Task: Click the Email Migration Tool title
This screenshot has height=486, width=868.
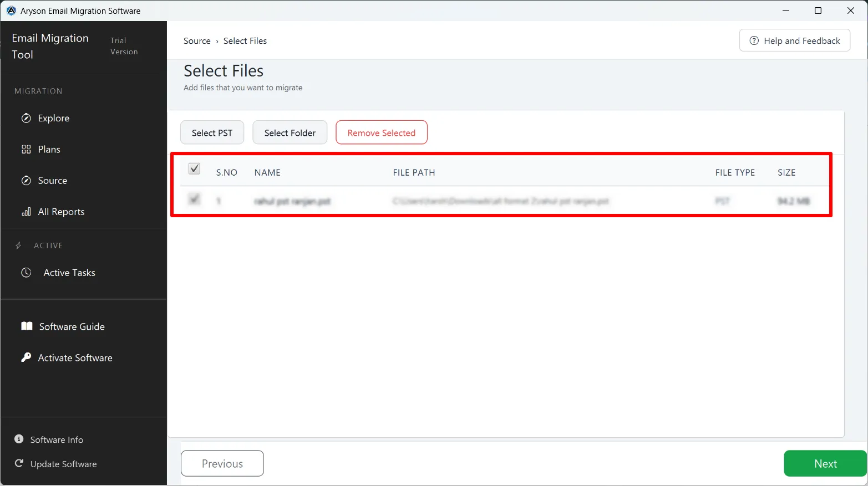Action: click(50, 46)
